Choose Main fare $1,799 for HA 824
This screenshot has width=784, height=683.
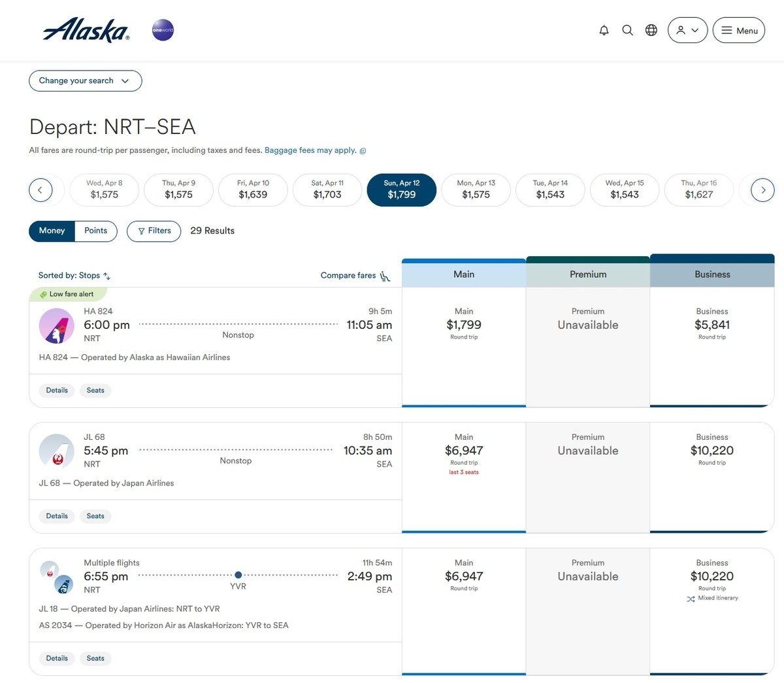coord(464,346)
